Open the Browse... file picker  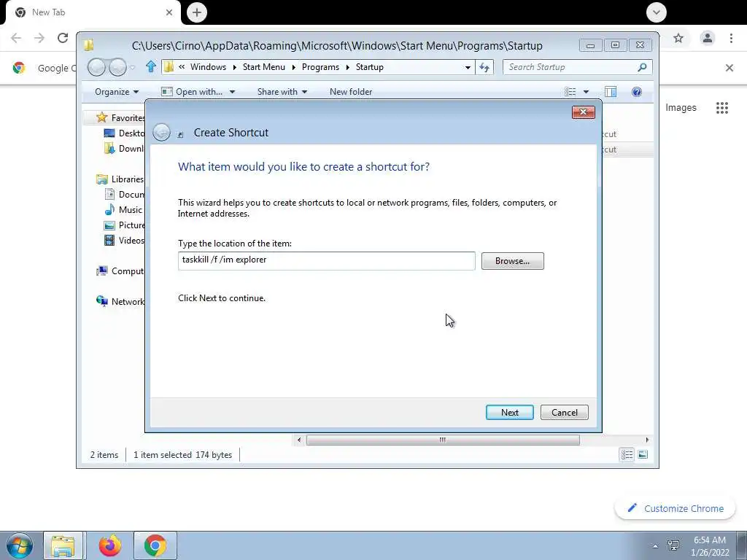pos(512,261)
